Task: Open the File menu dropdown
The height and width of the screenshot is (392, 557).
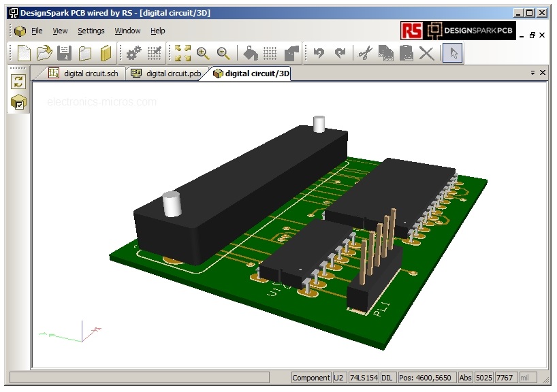Action: tap(37, 31)
